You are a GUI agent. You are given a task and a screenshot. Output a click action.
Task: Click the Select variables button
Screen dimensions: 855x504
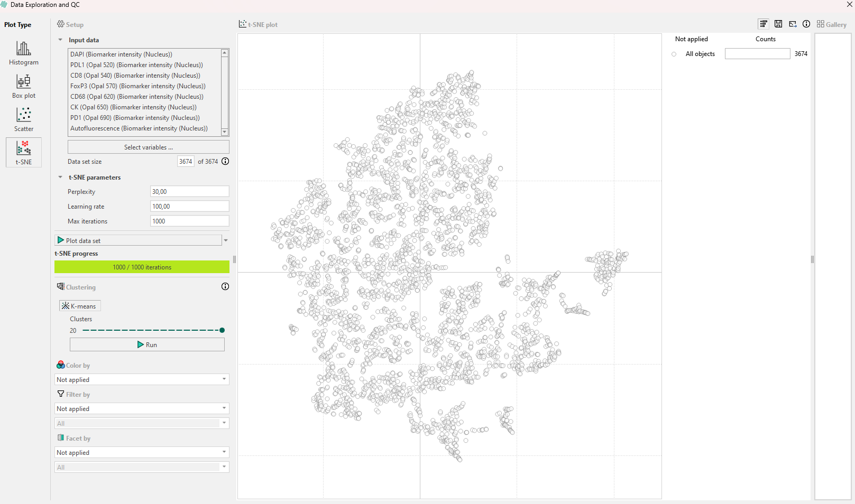149,147
